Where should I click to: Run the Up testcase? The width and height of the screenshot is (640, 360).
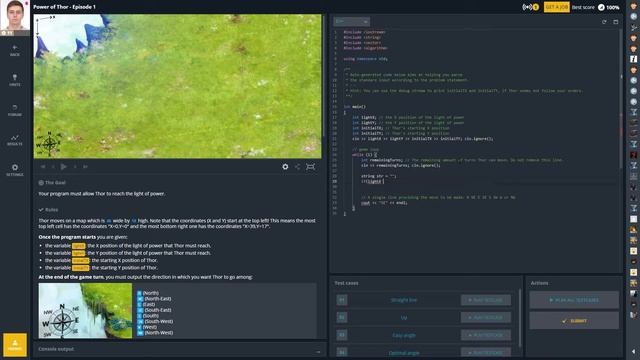[486, 318]
